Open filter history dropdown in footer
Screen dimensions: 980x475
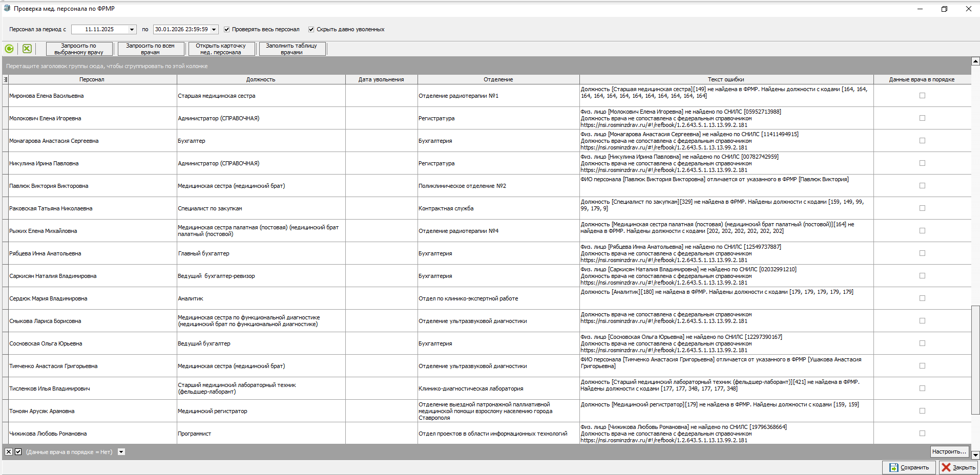click(x=121, y=452)
